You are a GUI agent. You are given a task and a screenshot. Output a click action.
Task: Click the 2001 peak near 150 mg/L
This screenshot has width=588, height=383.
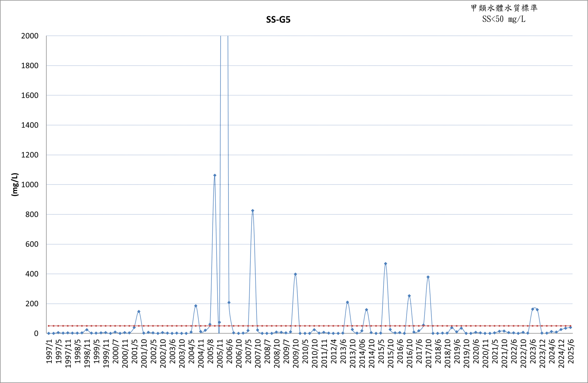[139, 311]
